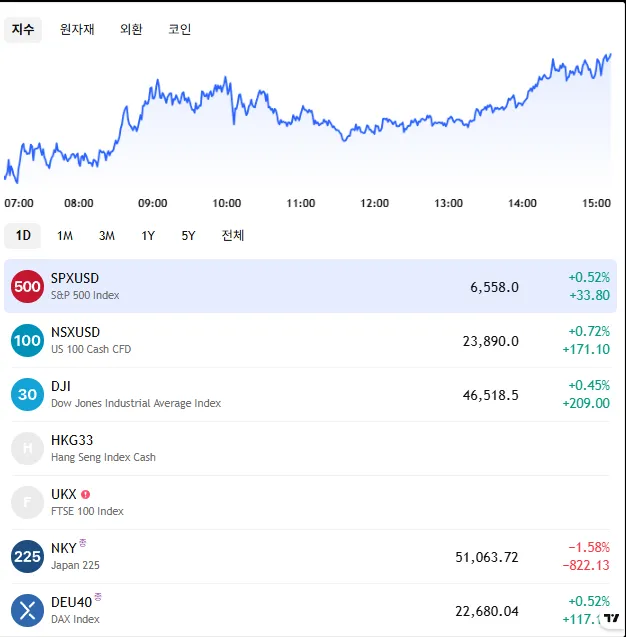Screen dimensions: 626x637
Task: Click the NKY price 51,063.72
Action: tap(487, 557)
